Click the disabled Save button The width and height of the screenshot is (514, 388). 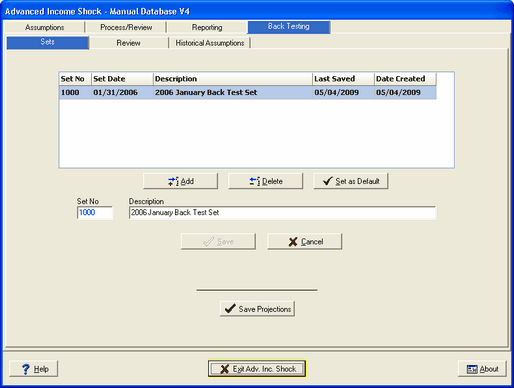pos(218,241)
